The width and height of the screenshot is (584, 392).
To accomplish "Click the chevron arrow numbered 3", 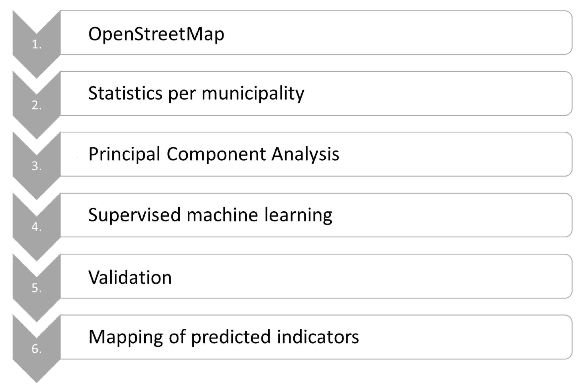I will (36, 166).
